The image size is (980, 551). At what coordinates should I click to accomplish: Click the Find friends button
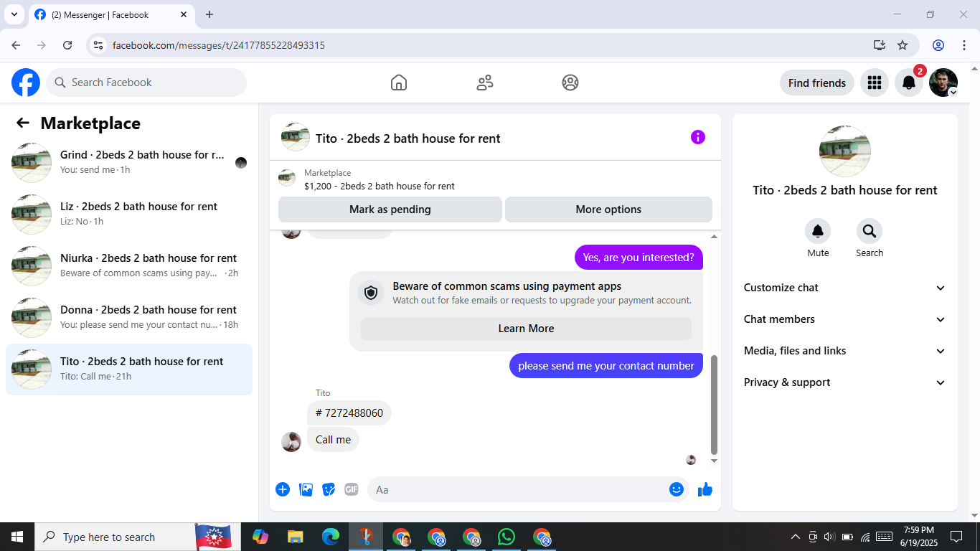[x=817, y=83]
